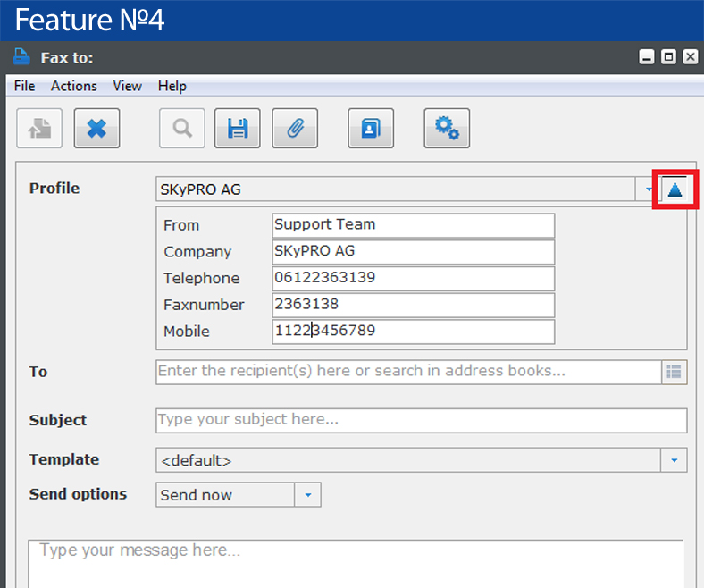Open the Help menu
704x588 pixels.
(172, 86)
